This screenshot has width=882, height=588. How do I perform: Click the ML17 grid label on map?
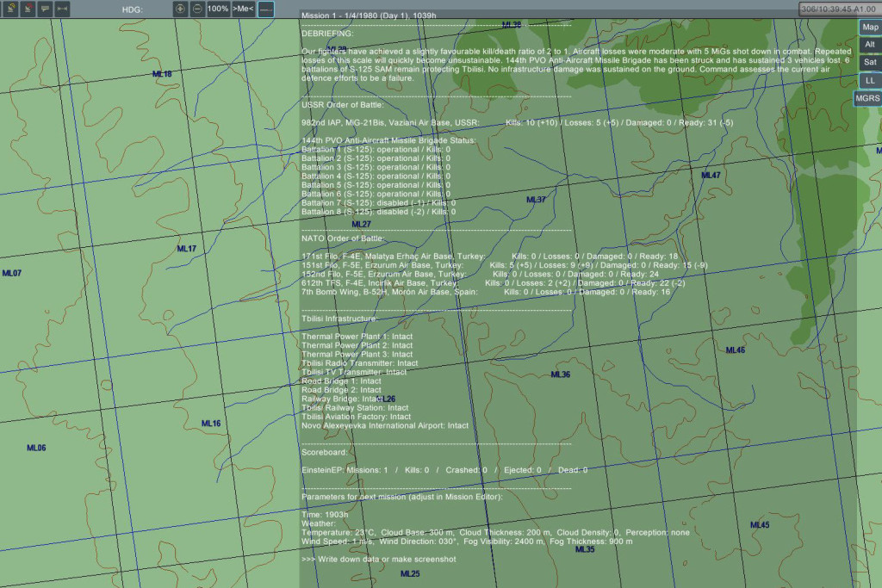pos(187,249)
